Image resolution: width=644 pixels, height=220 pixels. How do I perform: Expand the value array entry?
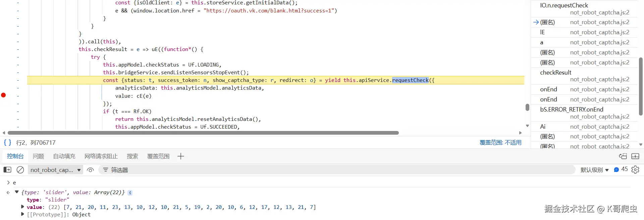click(22, 207)
